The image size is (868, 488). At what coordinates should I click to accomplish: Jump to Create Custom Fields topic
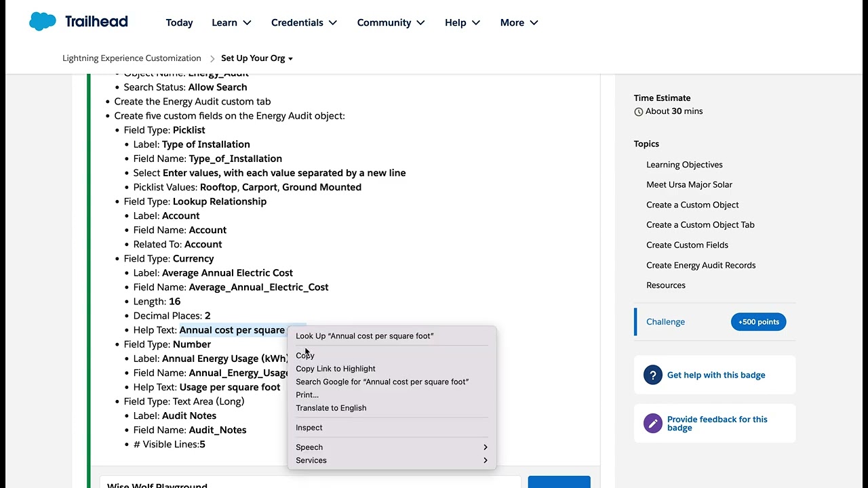[x=687, y=245]
